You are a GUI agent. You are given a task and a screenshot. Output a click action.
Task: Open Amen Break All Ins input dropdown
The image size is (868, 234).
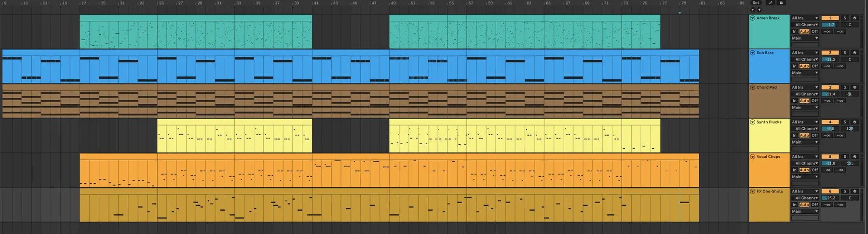click(x=805, y=18)
